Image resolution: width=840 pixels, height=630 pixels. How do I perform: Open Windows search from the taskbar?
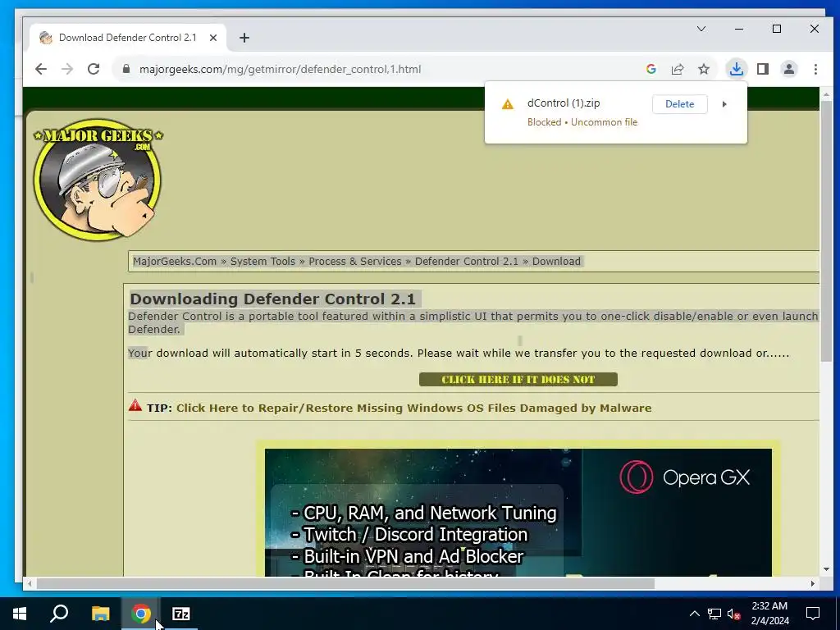[59, 614]
